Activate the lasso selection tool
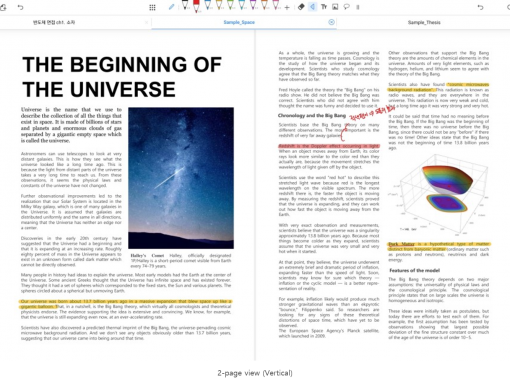510x382 pixels. click(x=347, y=7)
